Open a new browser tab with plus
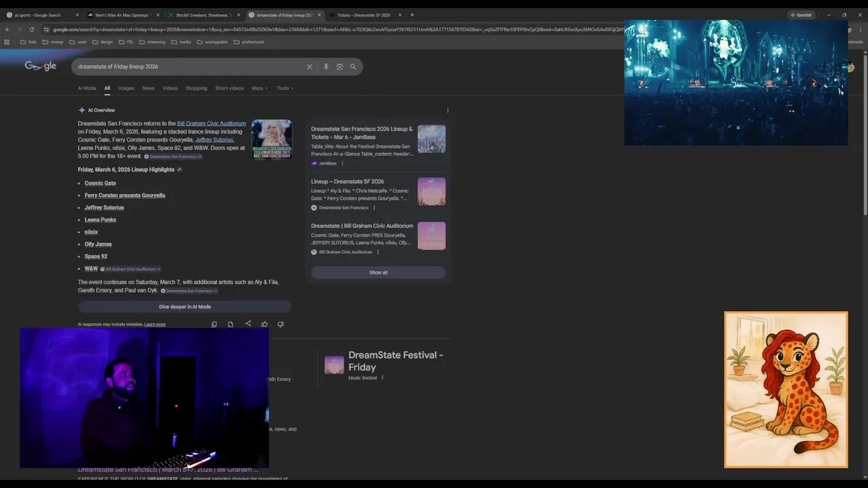Screen dimensions: 868x488 click(x=412, y=15)
